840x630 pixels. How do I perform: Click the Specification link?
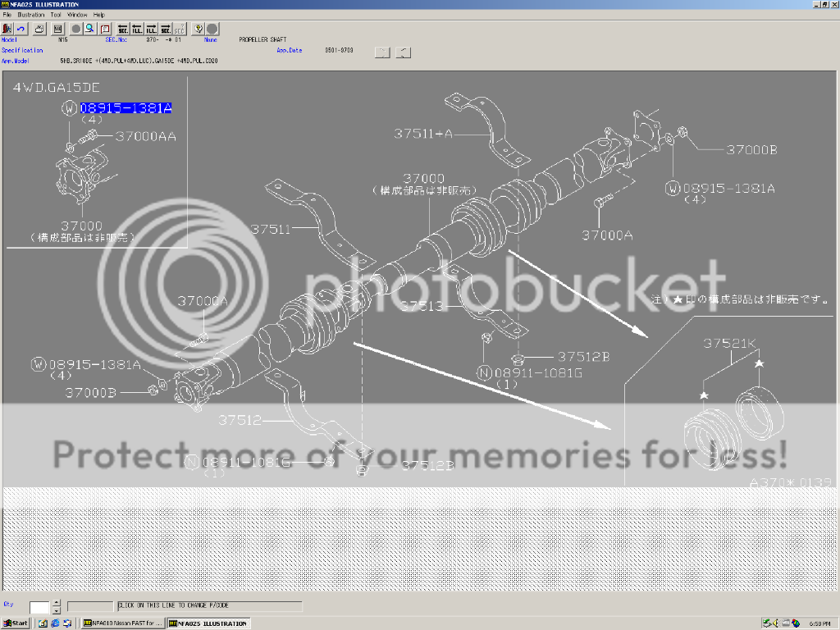(21, 49)
